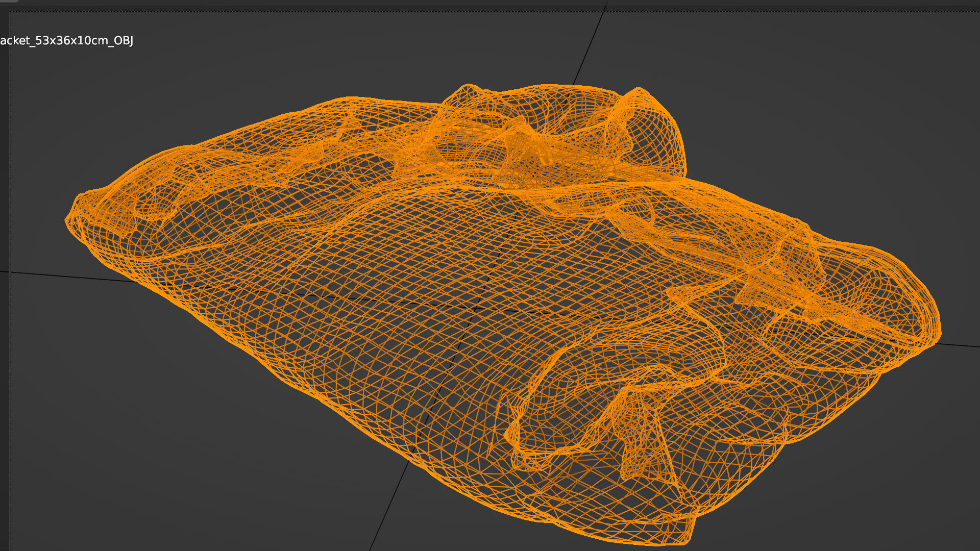Click the jacket object name label text

(67, 41)
